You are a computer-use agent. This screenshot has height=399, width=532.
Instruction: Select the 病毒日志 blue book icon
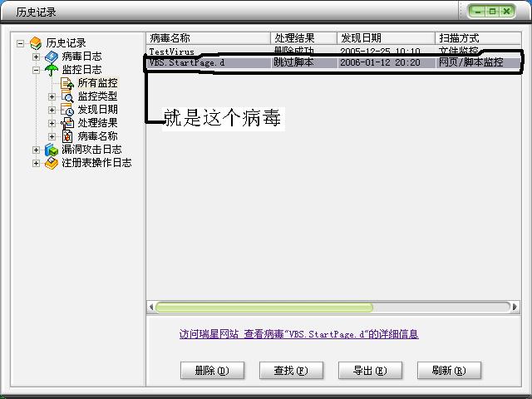(x=52, y=57)
